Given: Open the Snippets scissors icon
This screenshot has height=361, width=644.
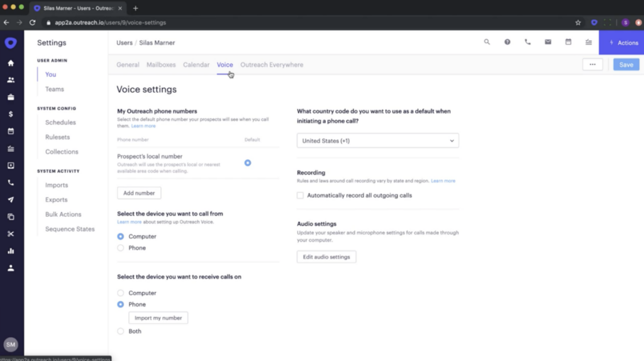Looking at the screenshot, I should click(11, 234).
